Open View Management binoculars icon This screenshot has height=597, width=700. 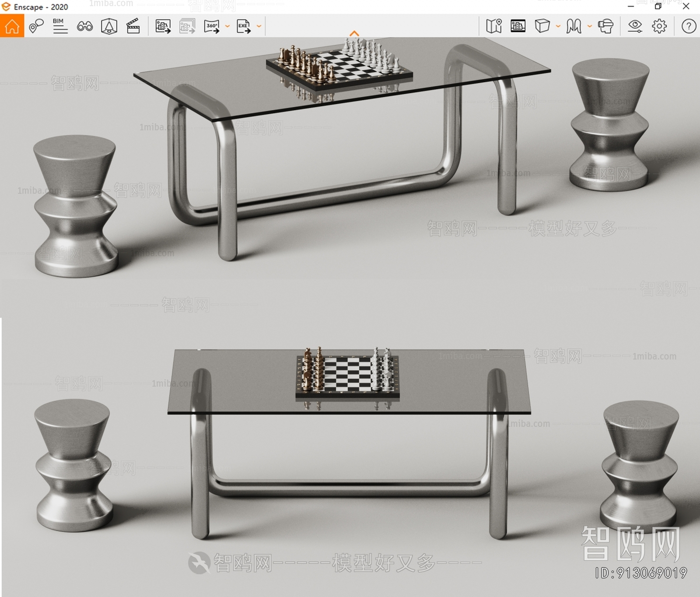(x=84, y=27)
